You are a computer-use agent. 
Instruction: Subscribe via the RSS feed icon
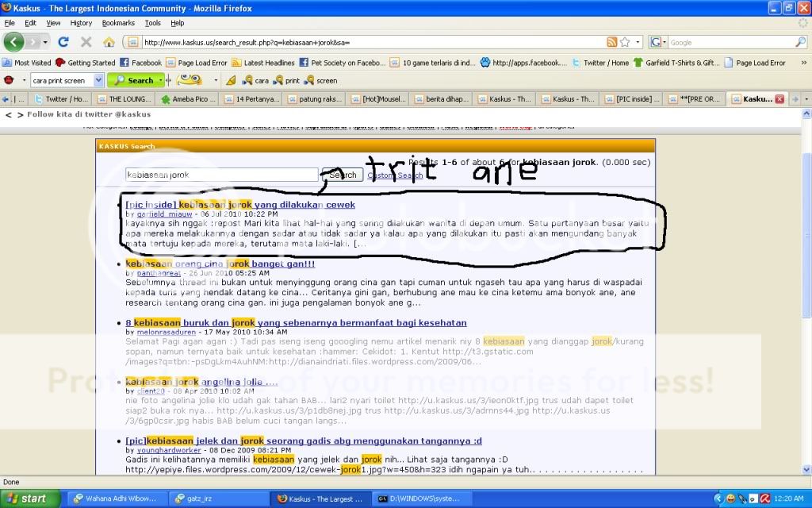click(x=611, y=42)
